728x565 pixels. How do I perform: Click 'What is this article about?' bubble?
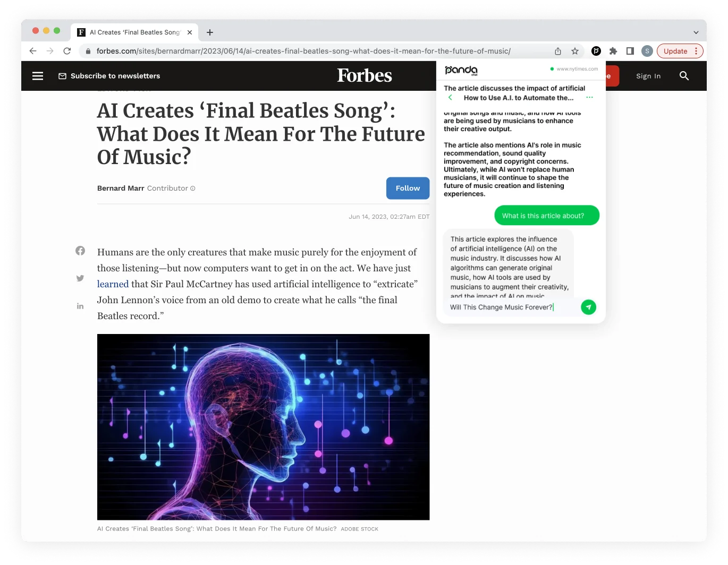tap(547, 216)
